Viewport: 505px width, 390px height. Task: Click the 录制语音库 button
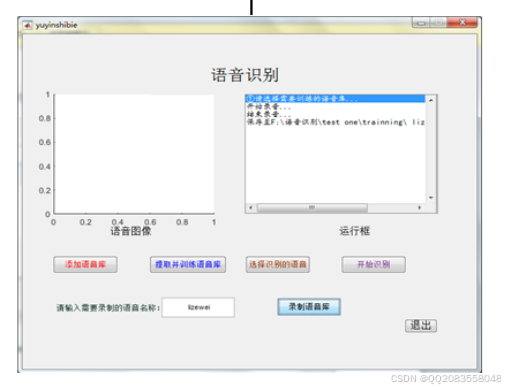click(x=309, y=307)
